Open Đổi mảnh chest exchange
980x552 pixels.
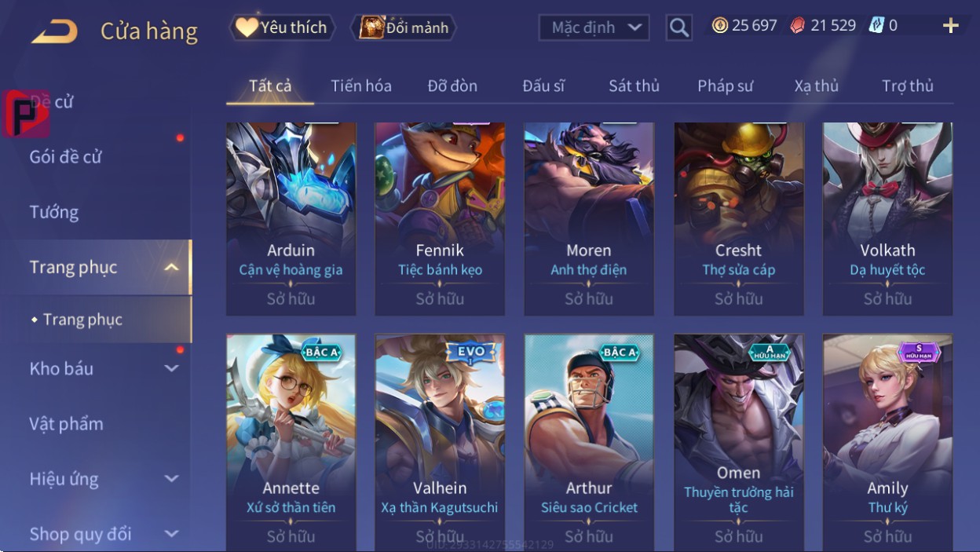[x=404, y=27]
